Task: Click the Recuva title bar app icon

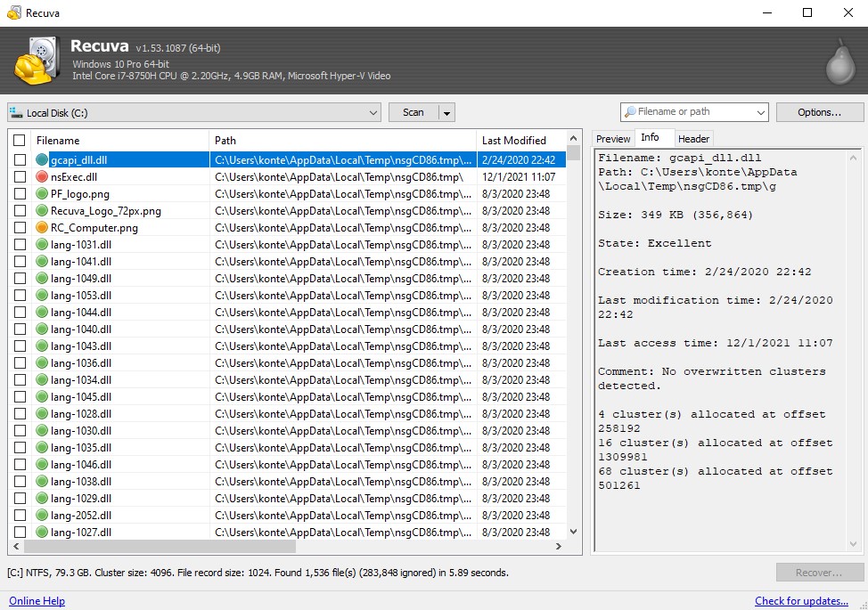Action: pyautogui.click(x=14, y=12)
